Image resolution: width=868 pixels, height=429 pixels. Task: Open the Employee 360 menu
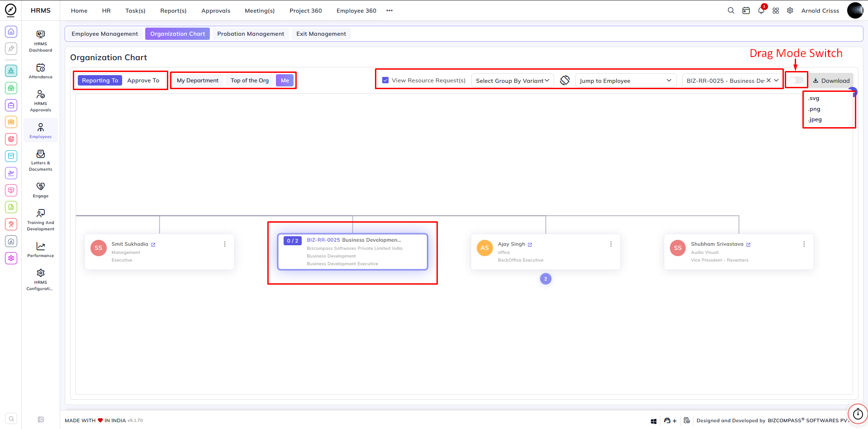coord(356,10)
